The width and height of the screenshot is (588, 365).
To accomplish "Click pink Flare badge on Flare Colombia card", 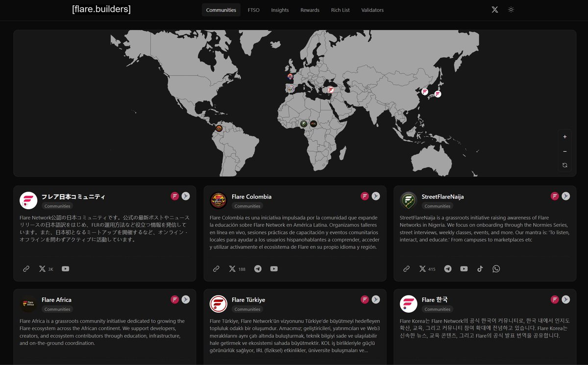I will 365,196.
